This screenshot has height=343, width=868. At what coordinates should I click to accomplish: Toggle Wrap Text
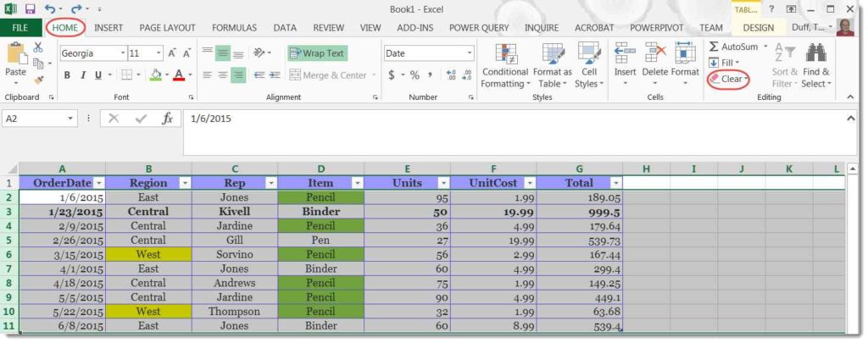317,53
